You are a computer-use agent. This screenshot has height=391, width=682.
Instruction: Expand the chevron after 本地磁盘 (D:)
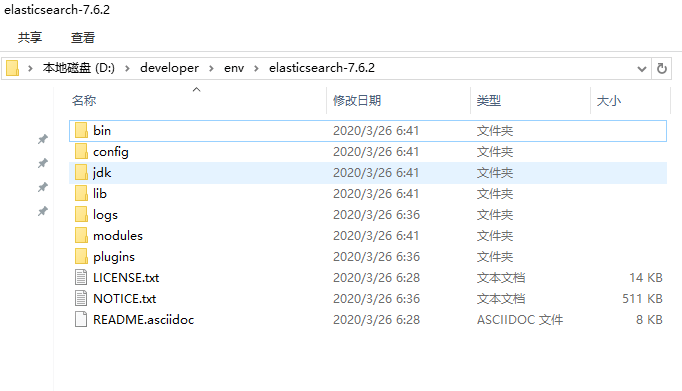click(127, 68)
